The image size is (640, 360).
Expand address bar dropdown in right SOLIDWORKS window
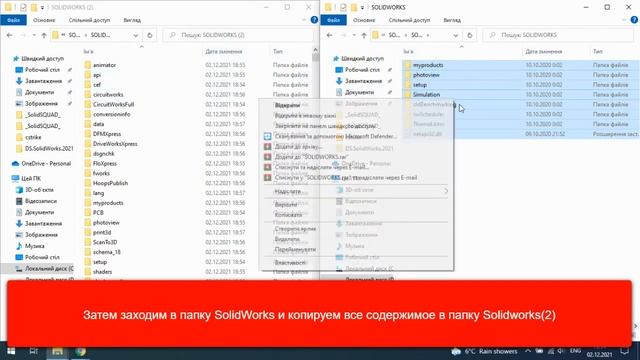(x=456, y=36)
